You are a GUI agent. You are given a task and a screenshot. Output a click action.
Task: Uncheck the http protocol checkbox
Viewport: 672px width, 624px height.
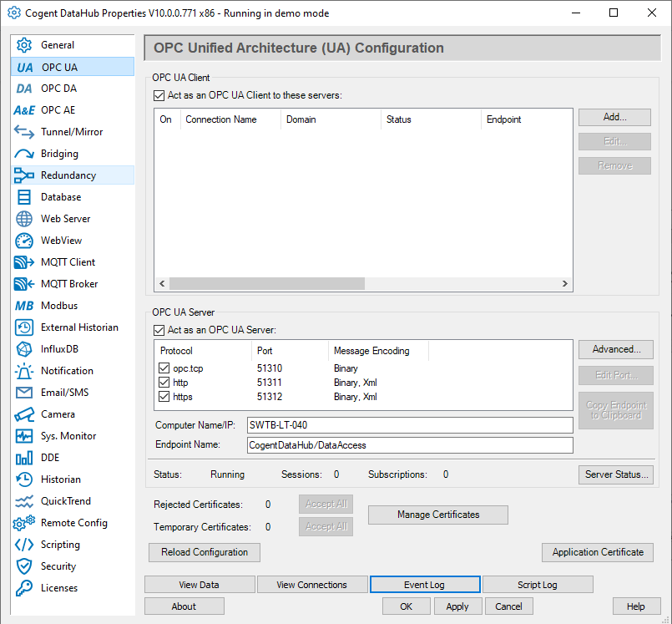[x=164, y=382]
